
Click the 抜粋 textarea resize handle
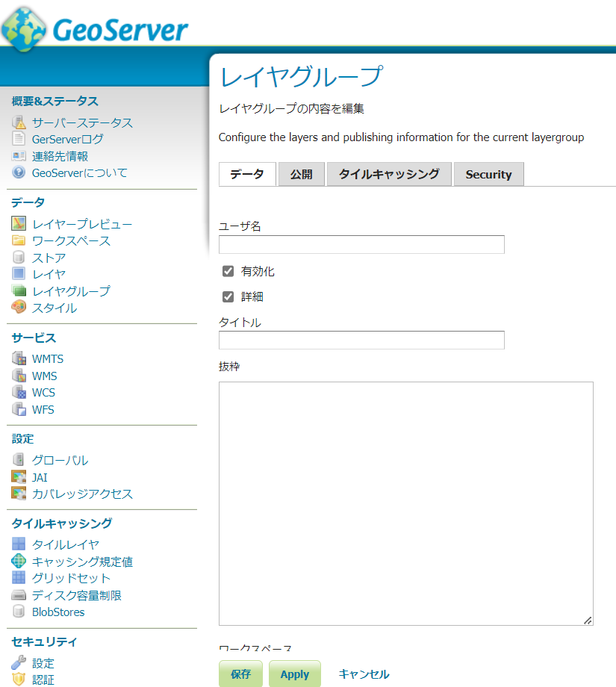(588, 620)
